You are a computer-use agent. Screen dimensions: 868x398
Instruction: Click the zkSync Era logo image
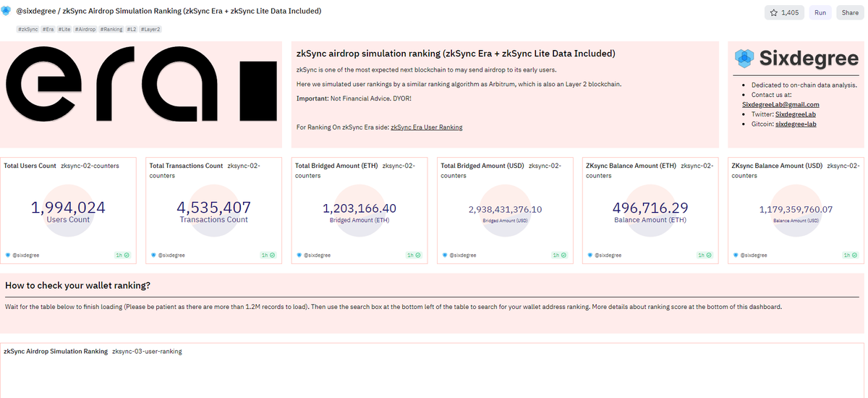(141, 82)
